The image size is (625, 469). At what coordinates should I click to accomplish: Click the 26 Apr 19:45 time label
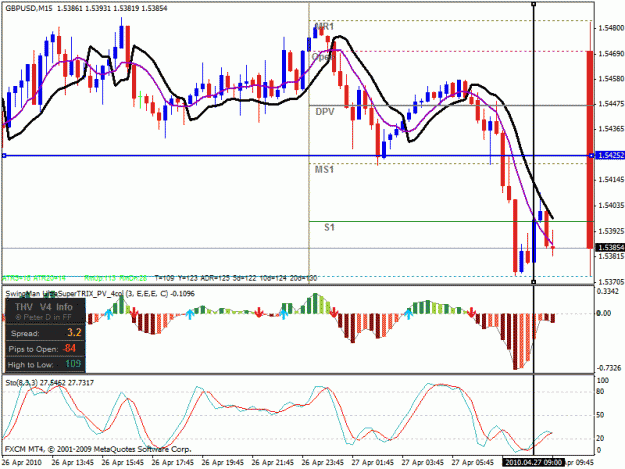pos(222,463)
